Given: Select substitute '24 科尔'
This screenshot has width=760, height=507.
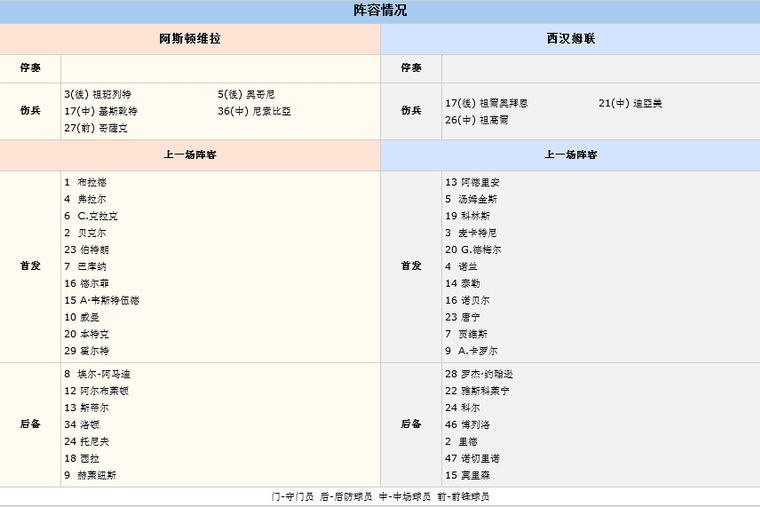Looking at the screenshot, I should pos(463,408).
